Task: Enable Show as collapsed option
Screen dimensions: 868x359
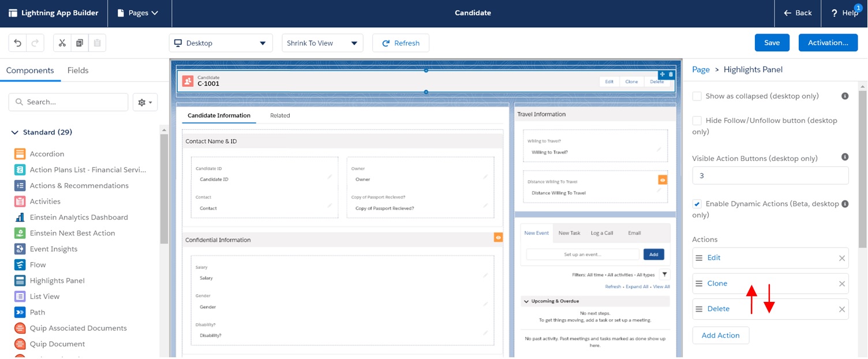Action: (697, 96)
